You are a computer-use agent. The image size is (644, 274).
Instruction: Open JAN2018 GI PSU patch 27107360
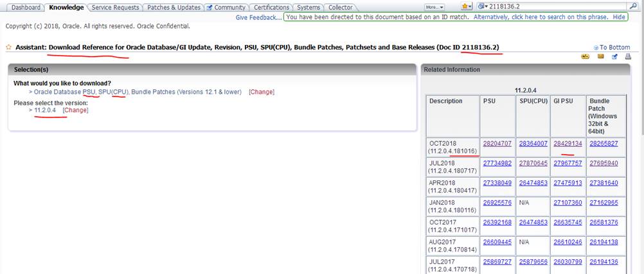pyautogui.click(x=568, y=203)
